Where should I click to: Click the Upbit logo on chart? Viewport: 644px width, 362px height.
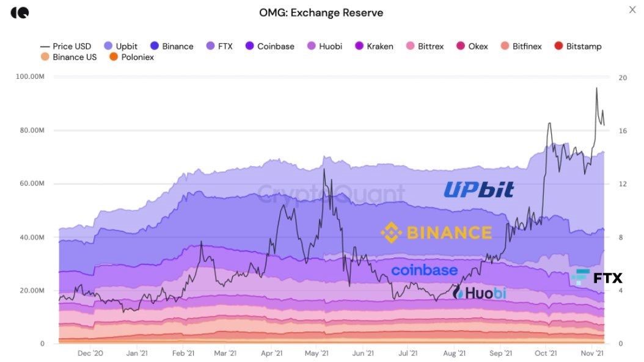point(478,190)
